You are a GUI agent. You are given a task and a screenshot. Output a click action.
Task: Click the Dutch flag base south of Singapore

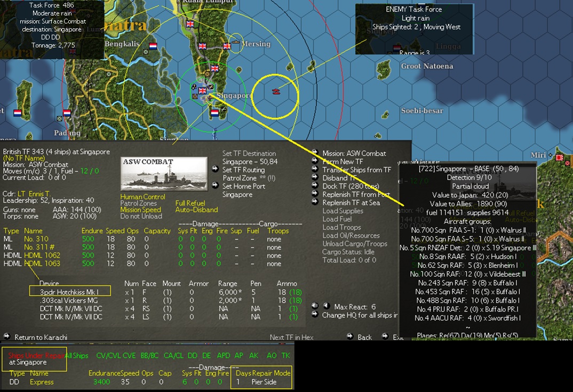pos(214,113)
